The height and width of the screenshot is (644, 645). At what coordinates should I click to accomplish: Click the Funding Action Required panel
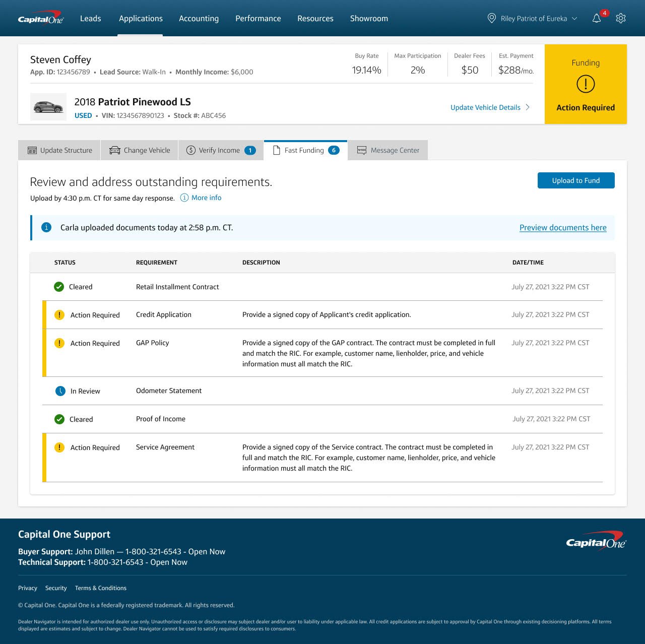tap(586, 84)
